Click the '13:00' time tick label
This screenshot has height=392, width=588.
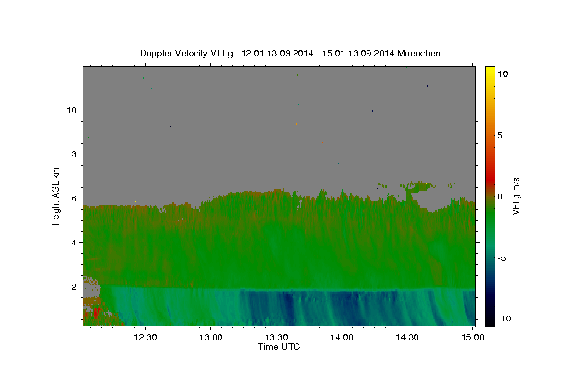click(x=211, y=337)
